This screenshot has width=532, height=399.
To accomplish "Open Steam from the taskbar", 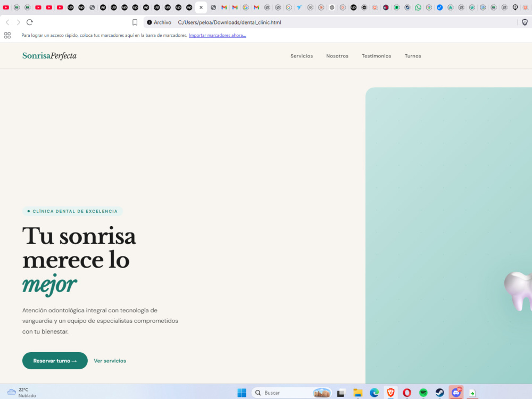I will point(440,393).
